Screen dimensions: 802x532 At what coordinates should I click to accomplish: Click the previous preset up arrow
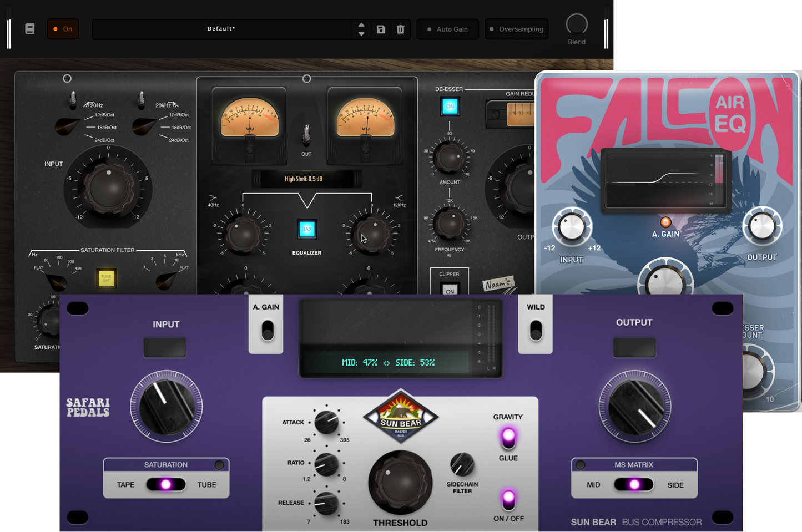tap(361, 26)
